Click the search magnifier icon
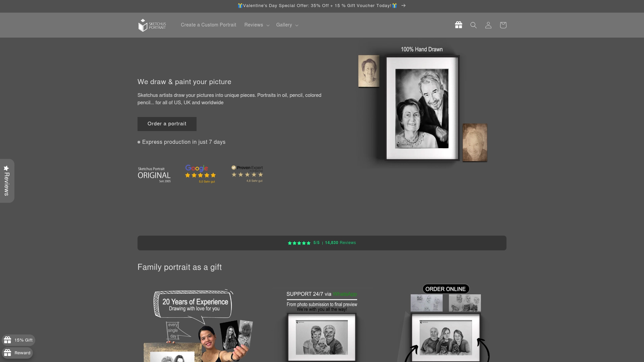The image size is (644, 362). click(473, 25)
